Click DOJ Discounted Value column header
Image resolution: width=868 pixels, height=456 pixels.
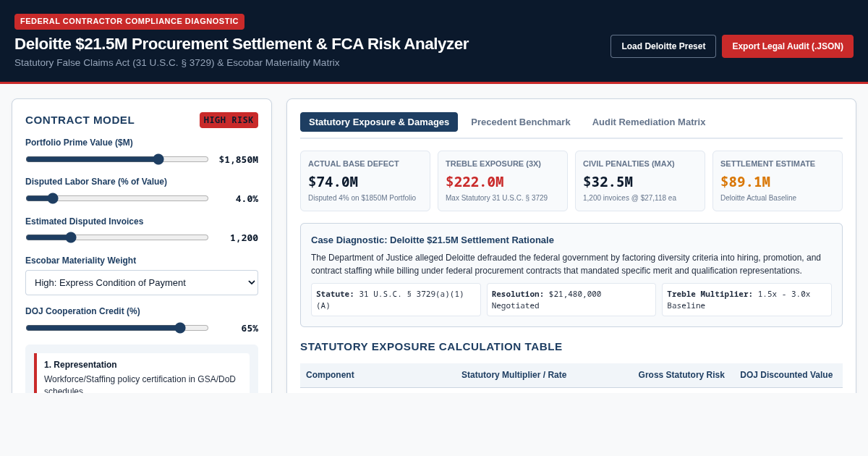(786, 375)
